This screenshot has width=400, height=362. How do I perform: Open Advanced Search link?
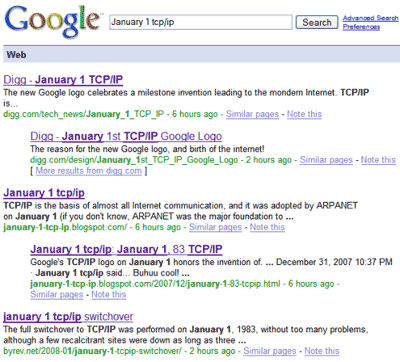371,18
